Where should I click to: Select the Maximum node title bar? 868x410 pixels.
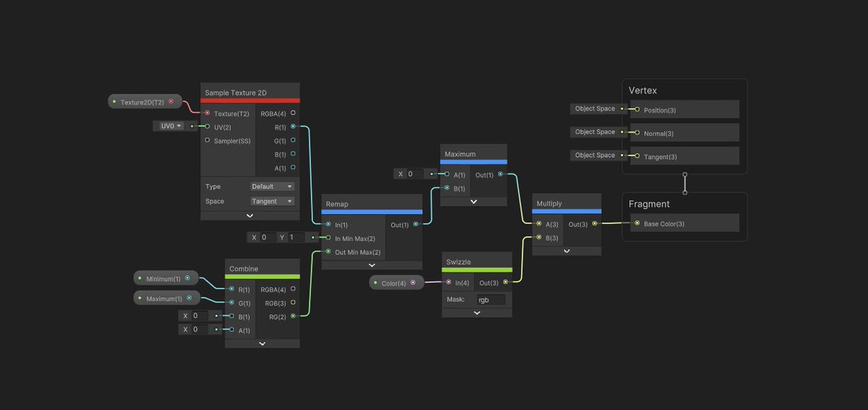(474, 154)
